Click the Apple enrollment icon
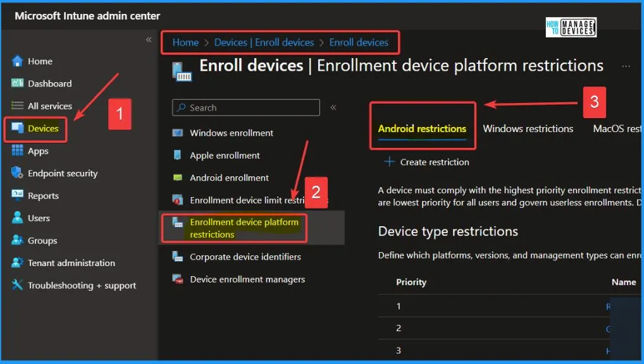Screen dimensions: 644x364 tap(177, 155)
